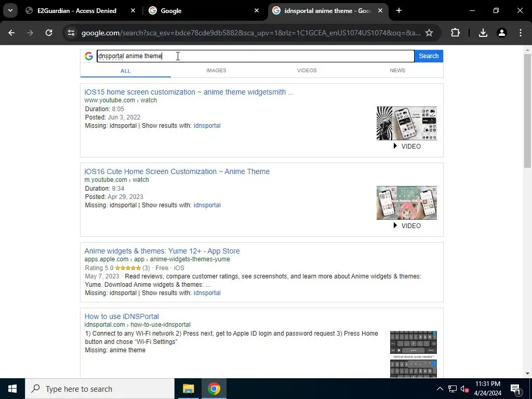
Task: Select the ALL results tab
Action: tap(126, 71)
